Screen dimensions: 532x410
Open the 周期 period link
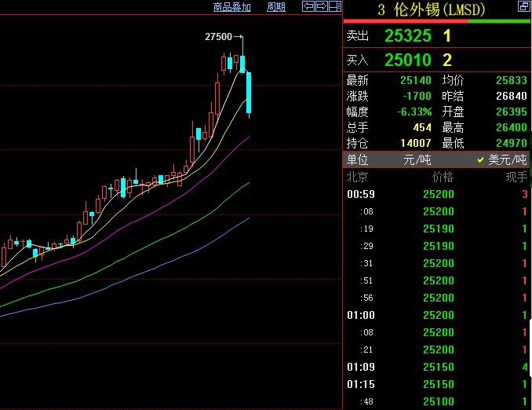point(276,7)
